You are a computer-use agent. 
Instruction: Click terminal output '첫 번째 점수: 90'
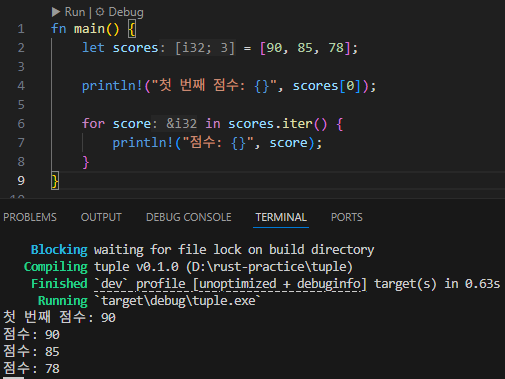point(59,317)
